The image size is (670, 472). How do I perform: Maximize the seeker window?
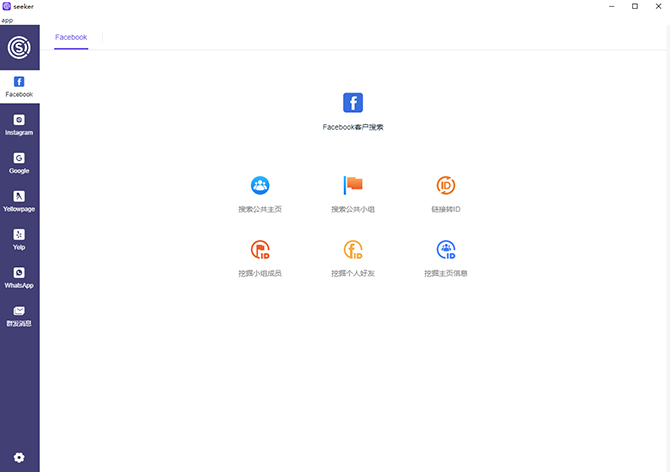coord(635,6)
